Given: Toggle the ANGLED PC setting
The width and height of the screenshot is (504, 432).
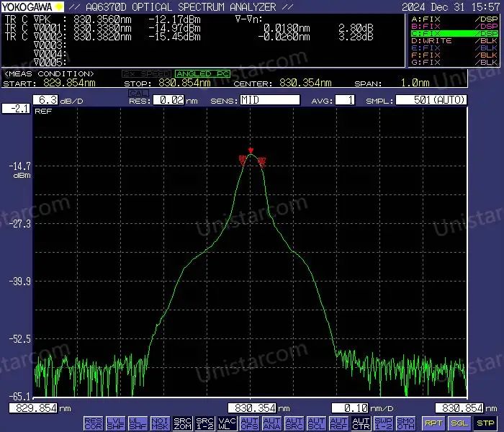Looking at the screenshot, I should click(202, 74).
